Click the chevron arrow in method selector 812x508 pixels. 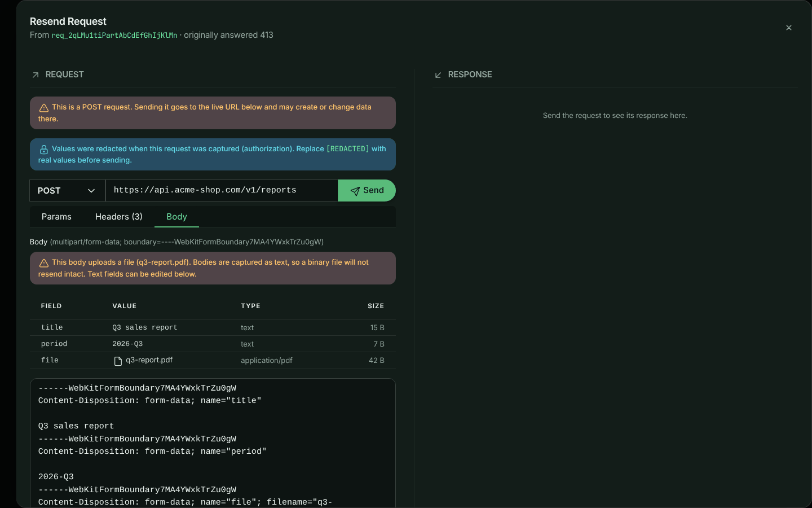coord(91,191)
